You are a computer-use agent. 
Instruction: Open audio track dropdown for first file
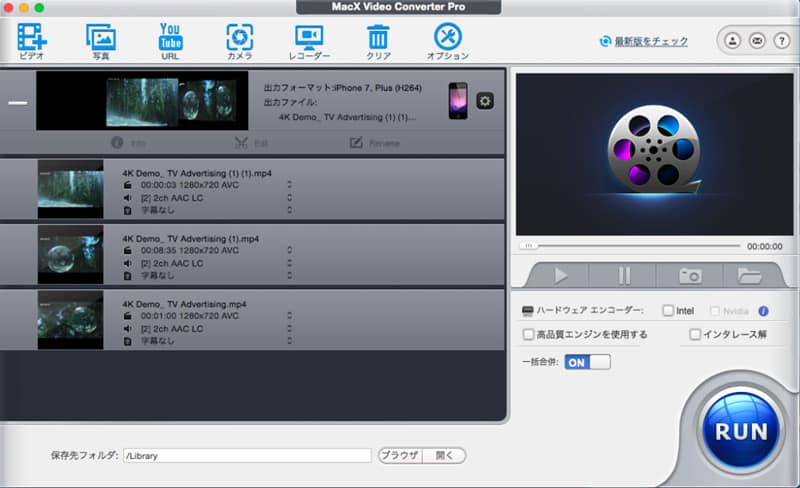(289, 198)
